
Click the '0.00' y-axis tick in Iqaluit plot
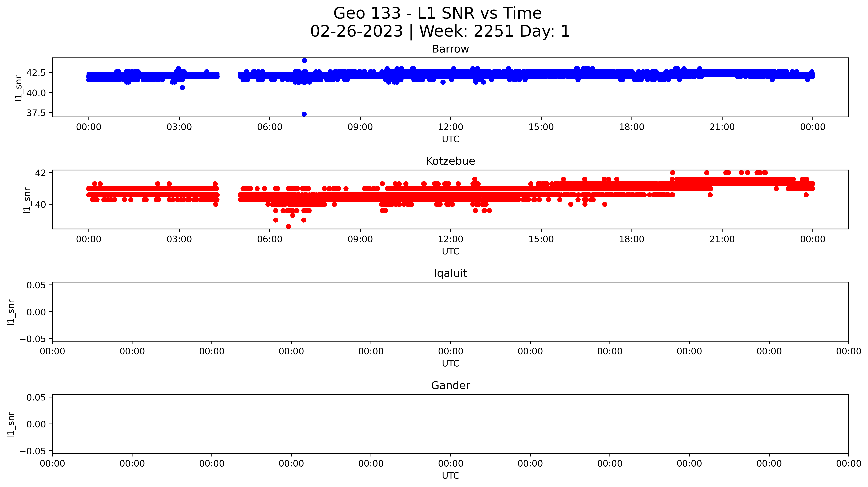(36, 312)
